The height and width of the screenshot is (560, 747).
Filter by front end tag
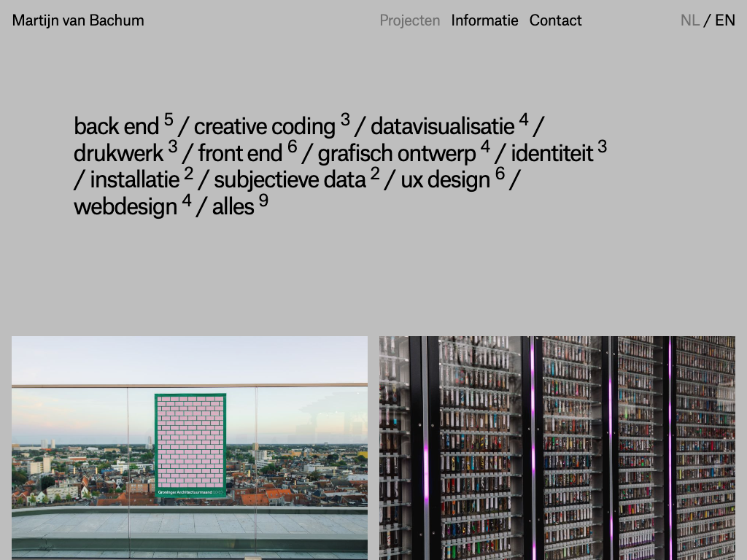(x=240, y=154)
